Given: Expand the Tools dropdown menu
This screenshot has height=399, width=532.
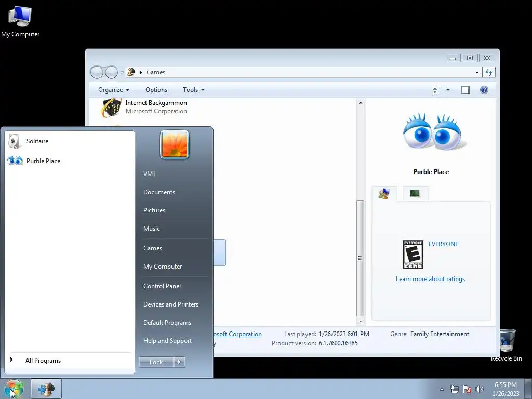Looking at the screenshot, I should pos(194,90).
